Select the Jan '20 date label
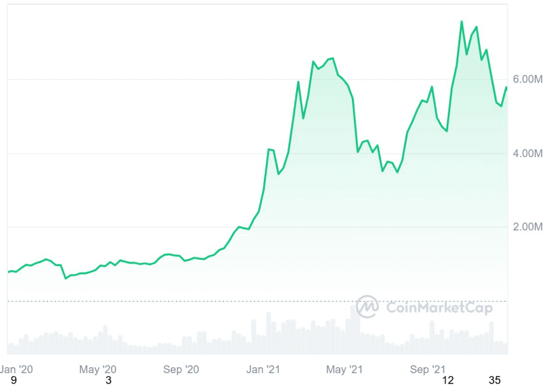Image resolution: width=552 pixels, height=392 pixels. (x=16, y=369)
